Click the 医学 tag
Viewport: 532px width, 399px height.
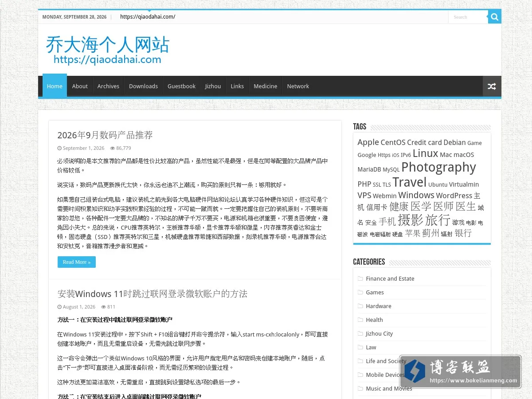421,206
